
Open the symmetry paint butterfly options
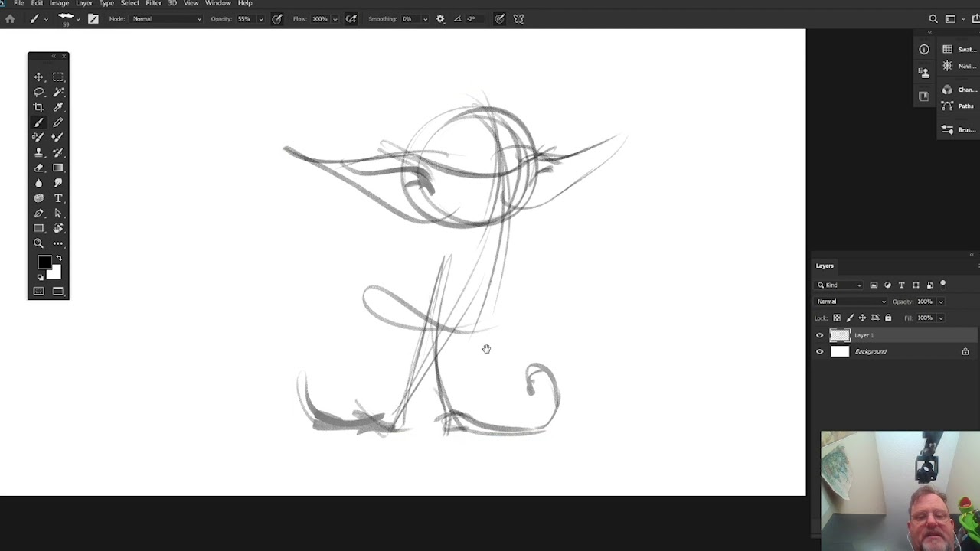pyautogui.click(x=518, y=19)
